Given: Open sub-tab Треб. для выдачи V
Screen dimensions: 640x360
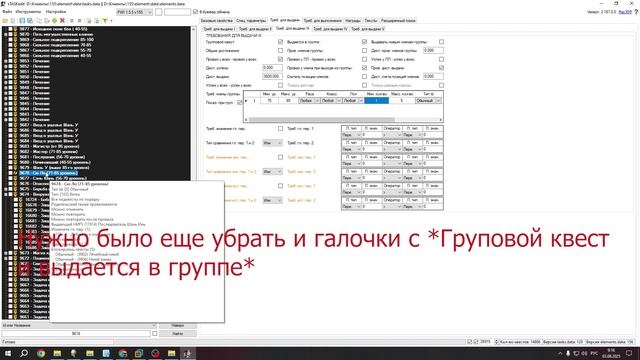Looking at the screenshot, I should [x=368, y=29].
